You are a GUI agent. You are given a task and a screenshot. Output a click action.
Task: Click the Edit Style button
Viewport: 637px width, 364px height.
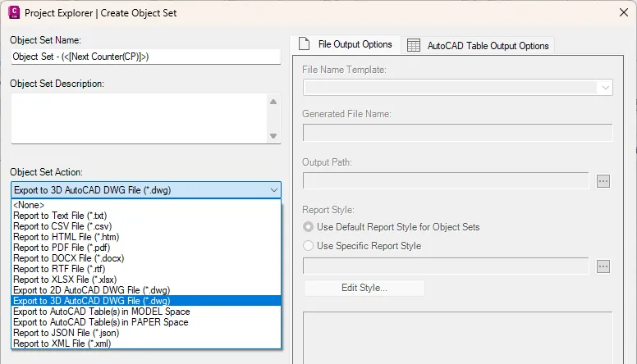[364, 288]
